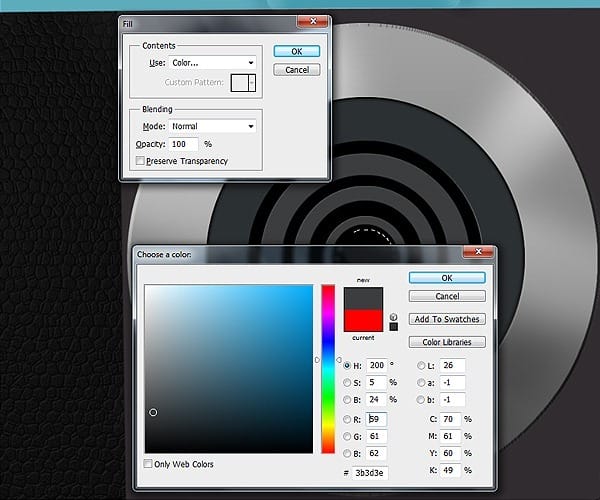Cancel the Fill dialog

tap(297, 70)
